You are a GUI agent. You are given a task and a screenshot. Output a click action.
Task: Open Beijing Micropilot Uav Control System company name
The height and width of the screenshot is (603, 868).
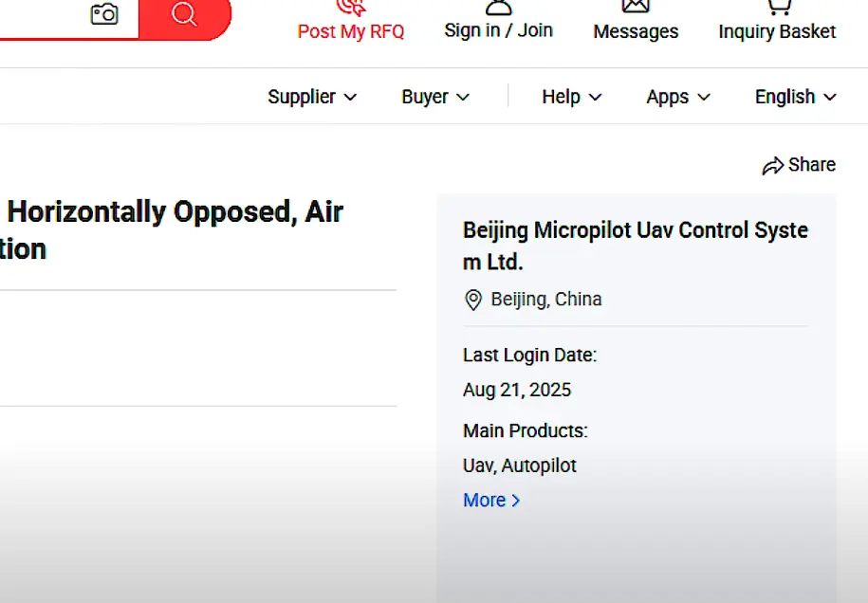(636, 246)
